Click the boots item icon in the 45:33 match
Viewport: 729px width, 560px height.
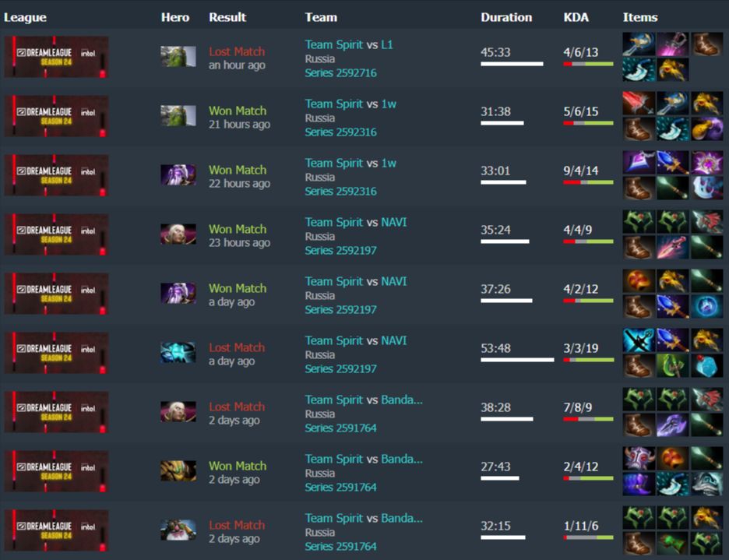[706, 44]
